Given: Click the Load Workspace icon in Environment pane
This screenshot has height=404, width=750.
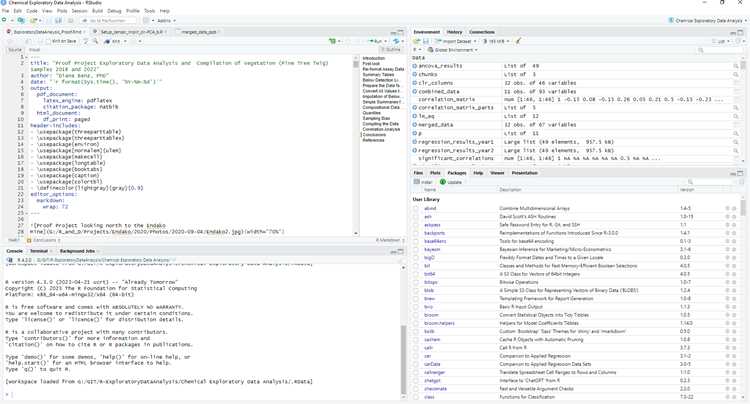Looking at the screenshot, I should (x=417, y=41).
